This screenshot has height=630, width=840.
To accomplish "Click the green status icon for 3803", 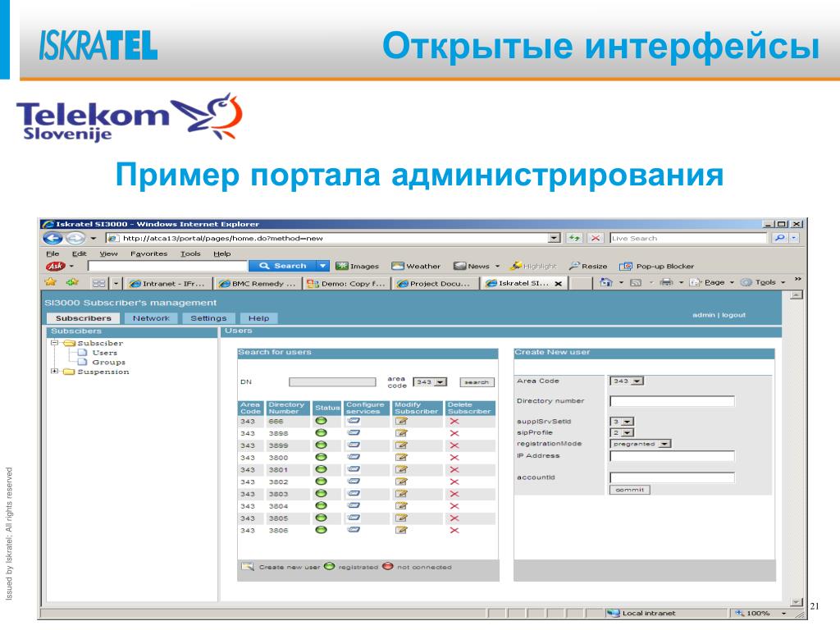I will pos(321,493).
